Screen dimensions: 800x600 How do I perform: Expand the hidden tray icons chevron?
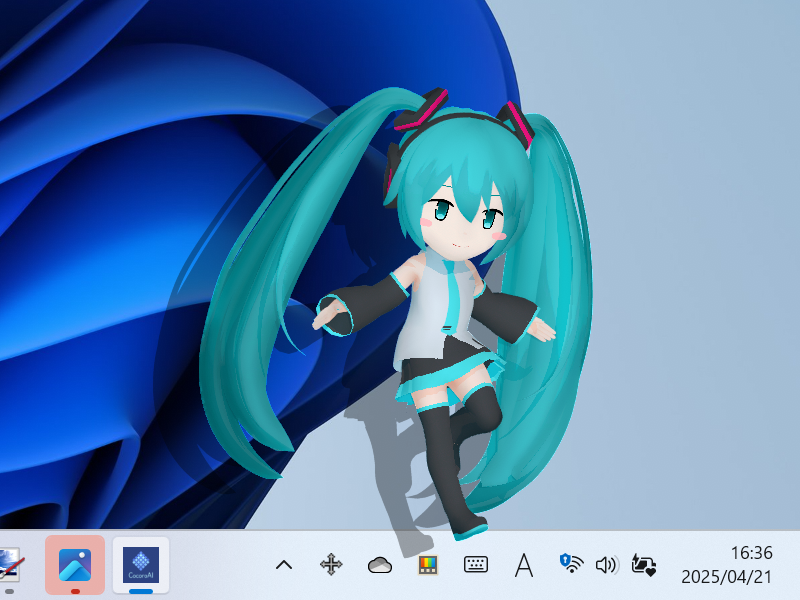pyautogui.click(x=284, y=565)
